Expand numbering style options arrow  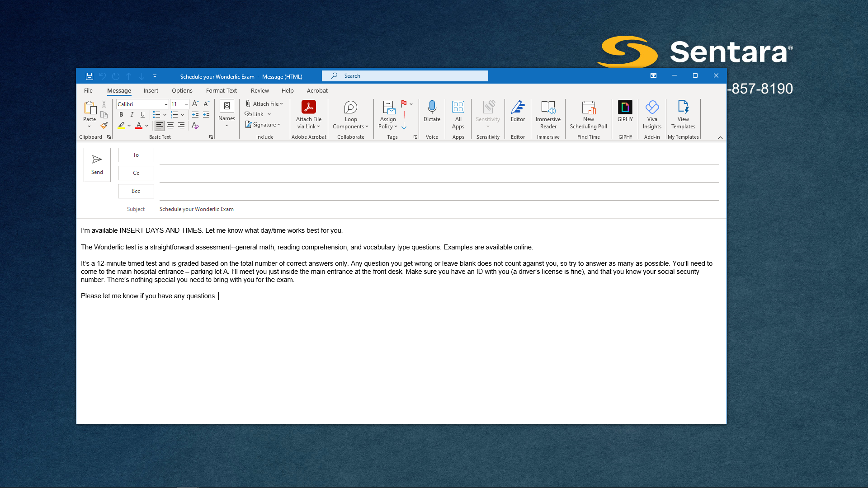[183, 115]
